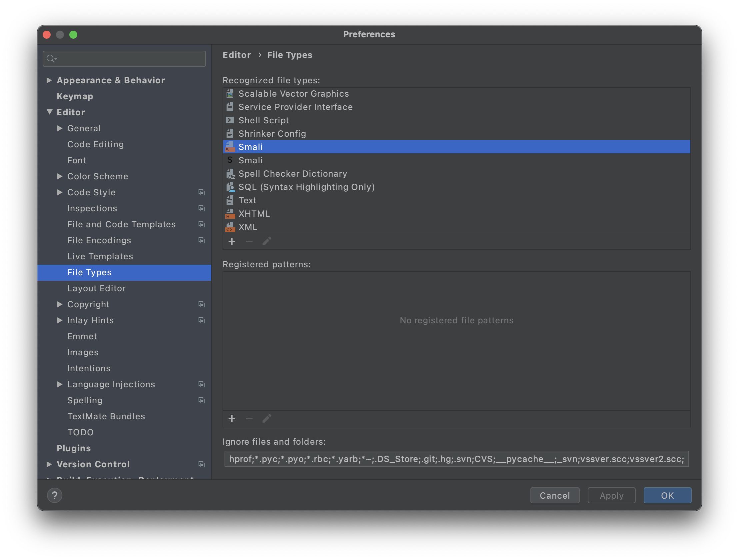The height and width of the screenshot is (560, 739).
Task: Open the Layout Editor settings
Action: click(x=97, y=289)
